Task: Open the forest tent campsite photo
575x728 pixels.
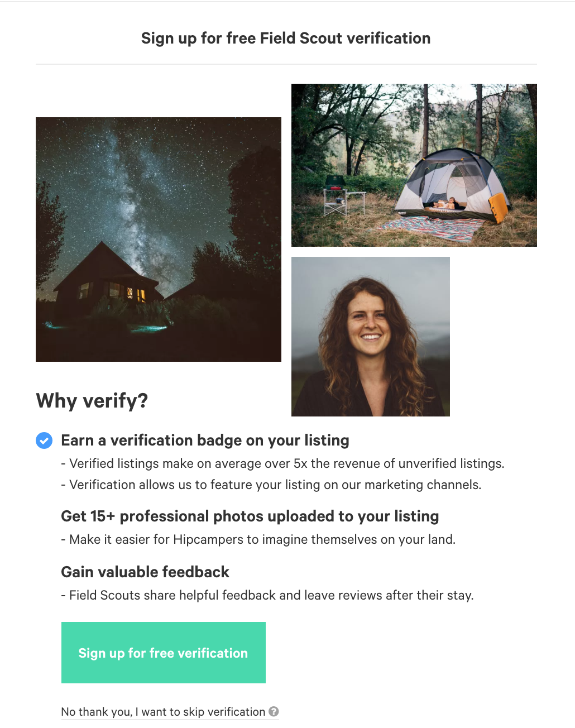Action: [x=414, y=165]
